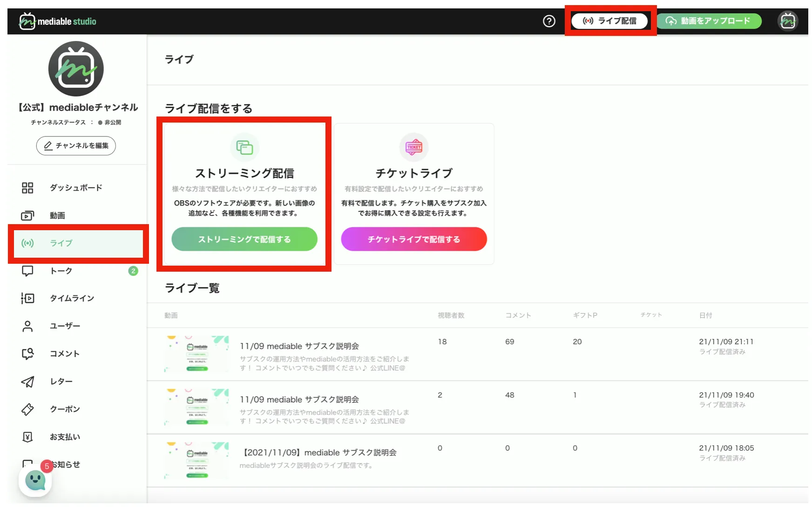Image resolution: width=812 pixels, height=507 pixels.
Task: Select ライブ in the sidebar
Action: click(x=78, y=243)
